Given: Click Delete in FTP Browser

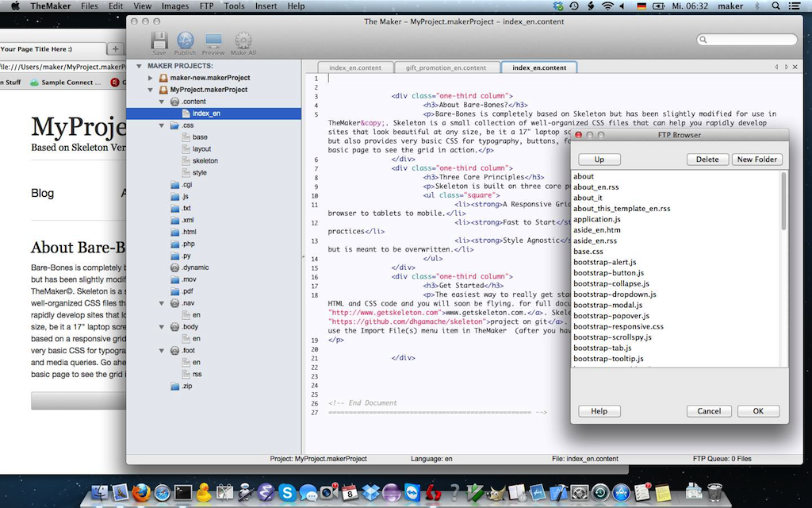Looking at the screenshot, I should [707, 159].
